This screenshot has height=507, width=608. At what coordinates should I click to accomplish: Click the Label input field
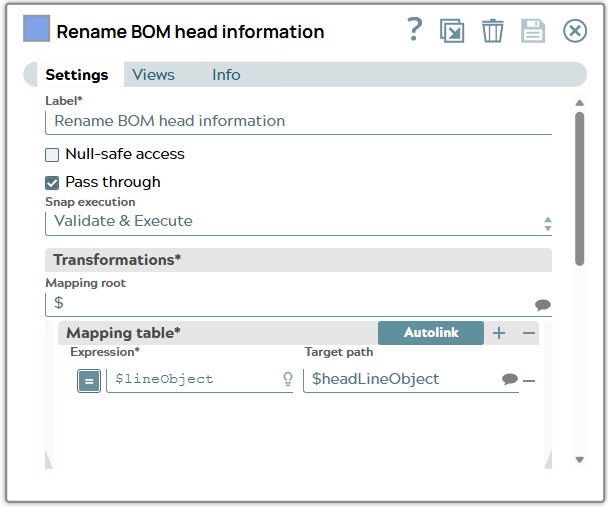(298, 121)
